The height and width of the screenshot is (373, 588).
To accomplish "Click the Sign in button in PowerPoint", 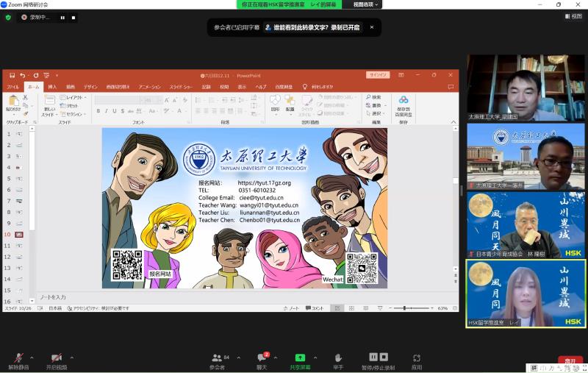I will [x=378, y=75].
